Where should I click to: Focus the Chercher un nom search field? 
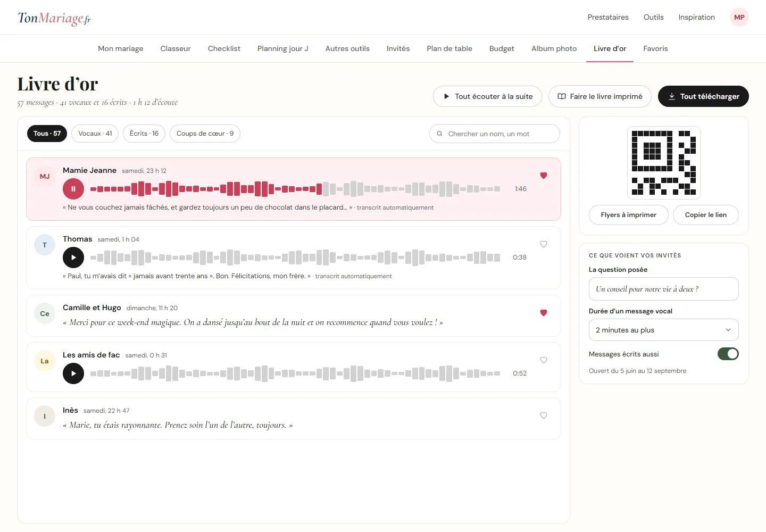(495, 134)
